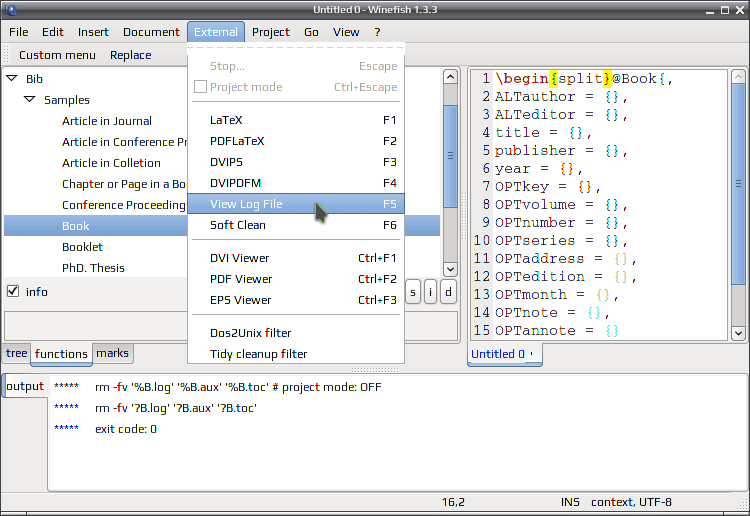
Task: Click the 'project mode: OFF' output line
Action: point(238,387)
